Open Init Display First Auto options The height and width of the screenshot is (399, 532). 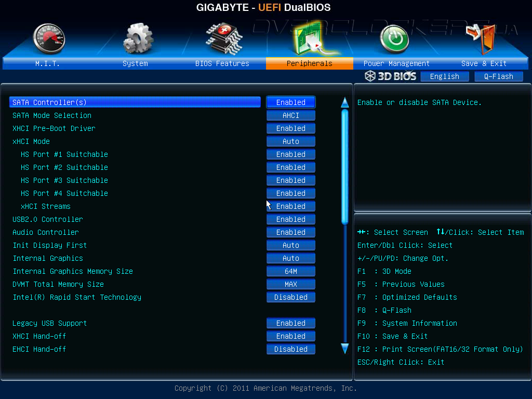click(x=291, y=245)
